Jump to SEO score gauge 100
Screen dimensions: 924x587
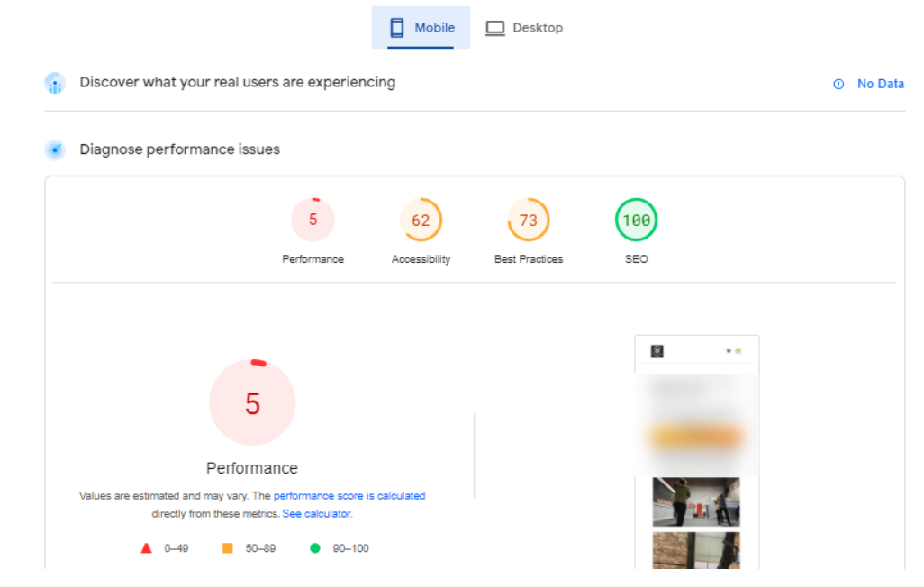[637, 220]
